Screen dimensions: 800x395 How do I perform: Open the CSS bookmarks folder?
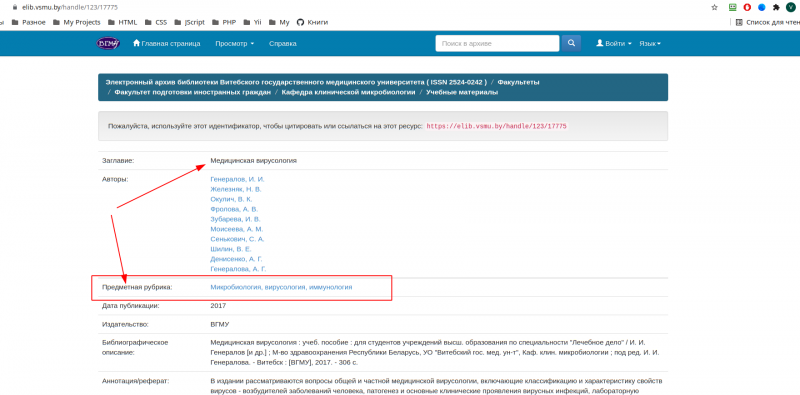[x=156, y=22]
